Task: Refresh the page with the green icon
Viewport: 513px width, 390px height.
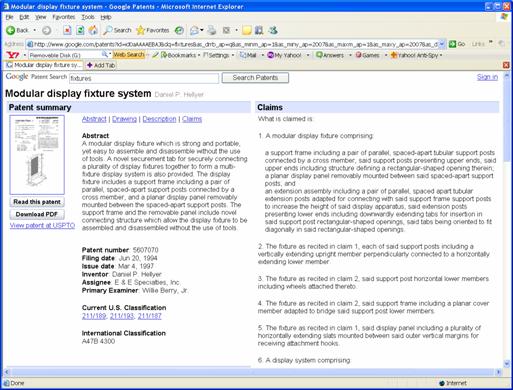Action: [x=80, y=30]
